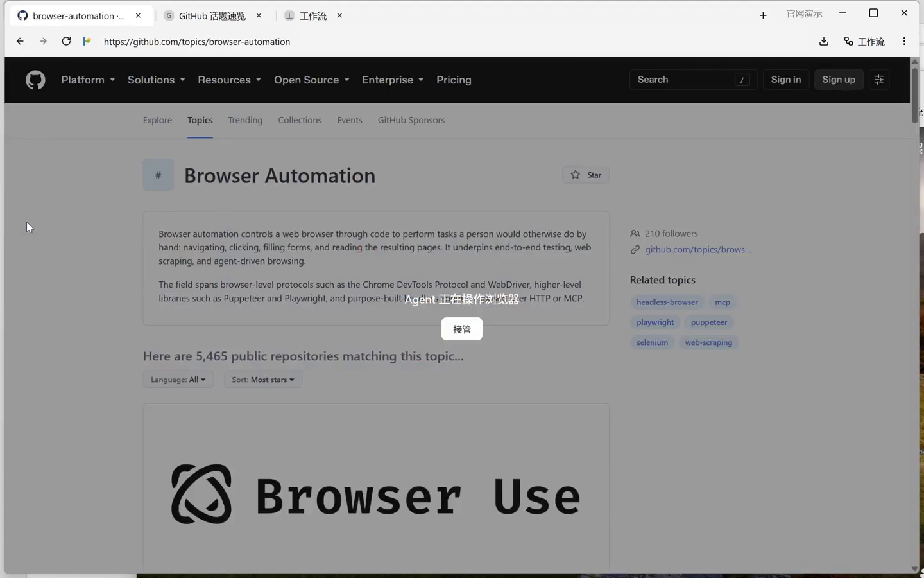Open a new tab with the plus icon

763,15
